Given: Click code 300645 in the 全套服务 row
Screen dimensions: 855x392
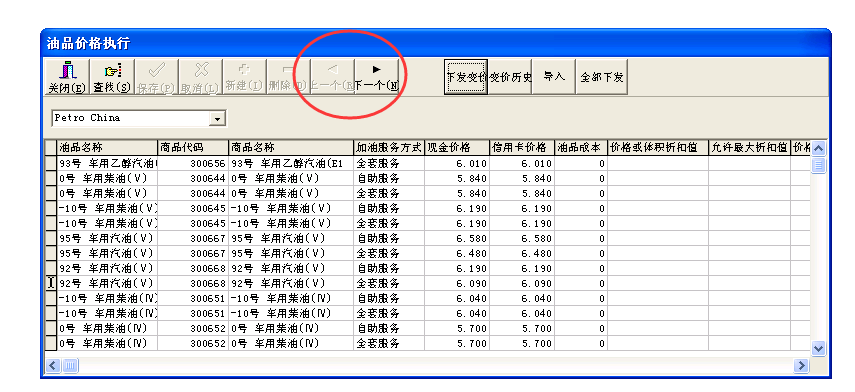Looking at the screenshot, I should (x=193, y=223).
